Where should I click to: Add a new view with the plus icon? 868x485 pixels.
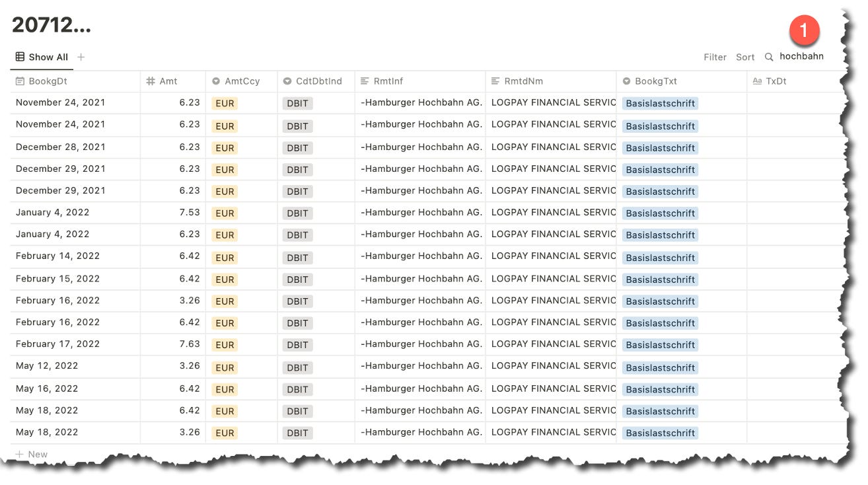click(81, 57)
